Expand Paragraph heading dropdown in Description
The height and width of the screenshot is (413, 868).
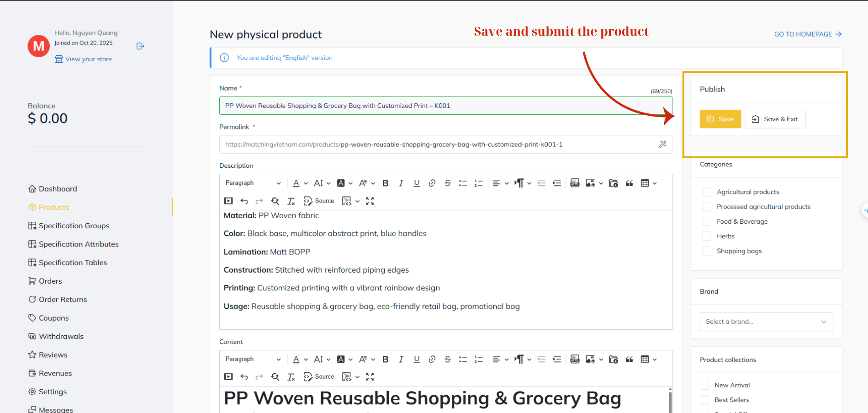[x=253, y=183]
